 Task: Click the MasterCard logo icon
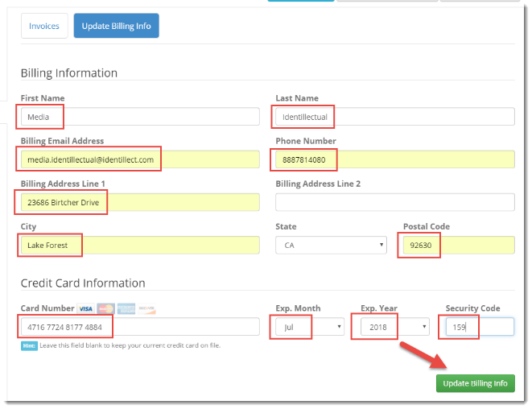(x=106, y=309)
